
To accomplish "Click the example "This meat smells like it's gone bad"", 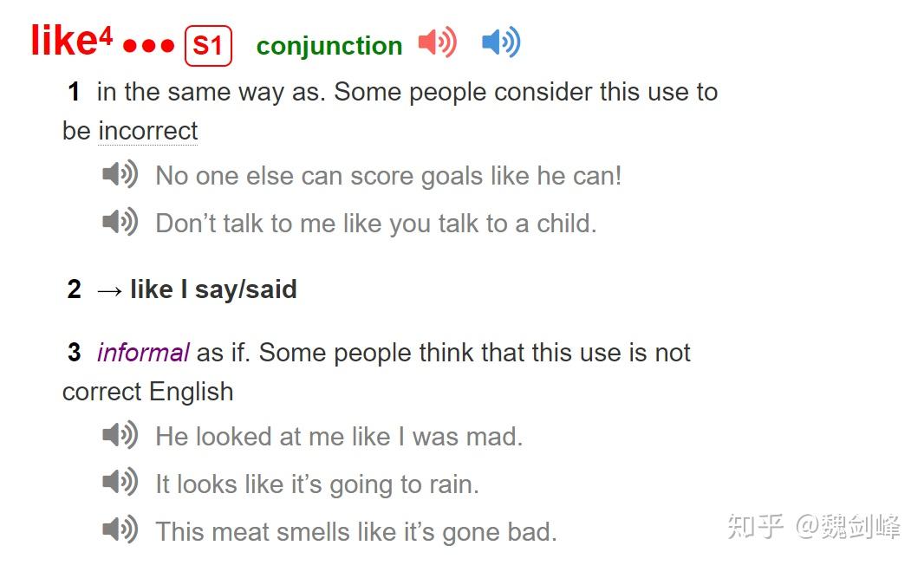I will [355, 531].
